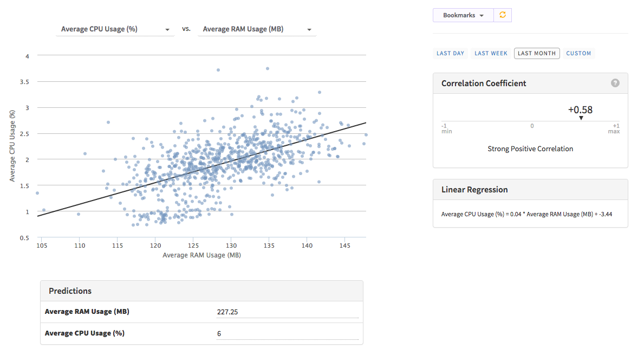This screenshot has height=361, width=644.
Task: Click the orange refresh icon beside Bookmarks
Action: pyautogui.click(x=503, y=15)
